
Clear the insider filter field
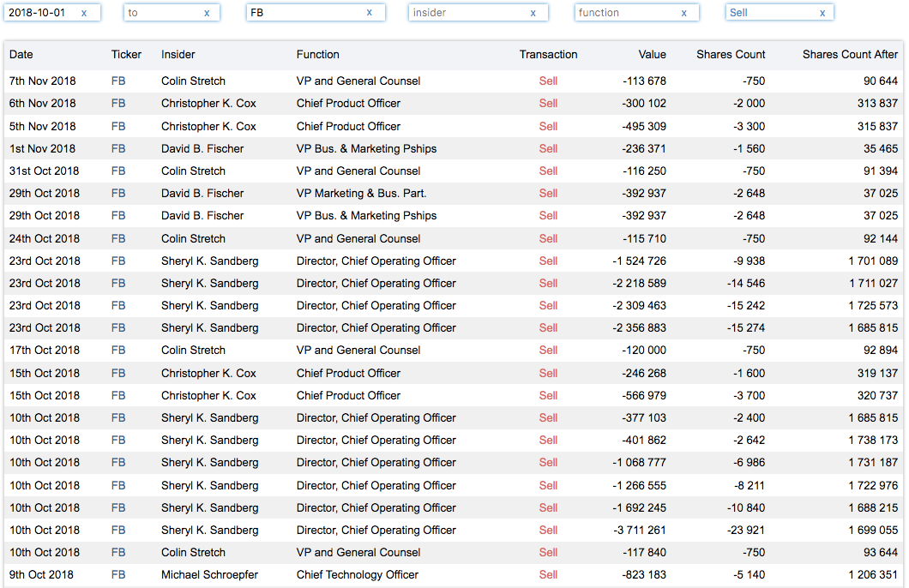point(533,13)
